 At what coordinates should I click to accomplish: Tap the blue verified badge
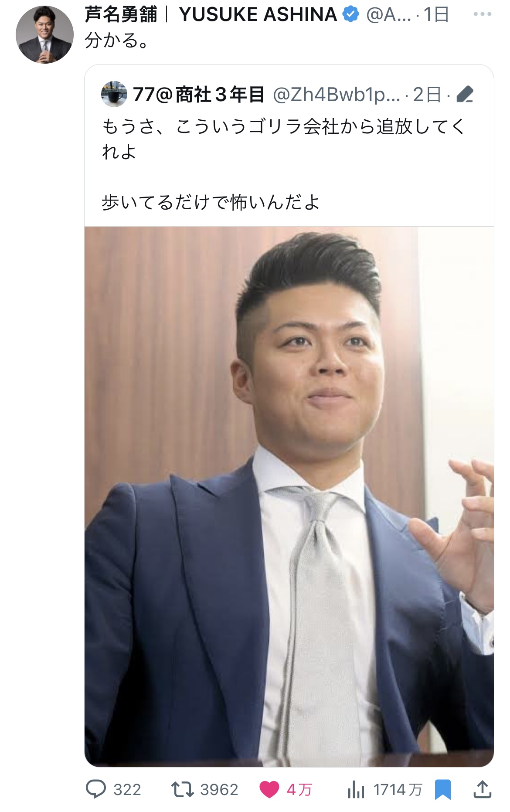(x=351, y=14)
